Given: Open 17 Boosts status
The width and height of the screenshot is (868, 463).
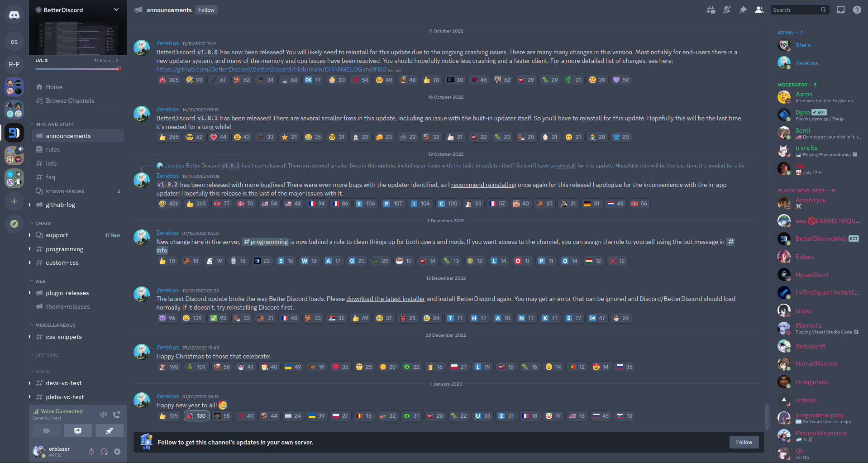Looking at the screenshot, I should pyautogui.click(x=106, y=60).
